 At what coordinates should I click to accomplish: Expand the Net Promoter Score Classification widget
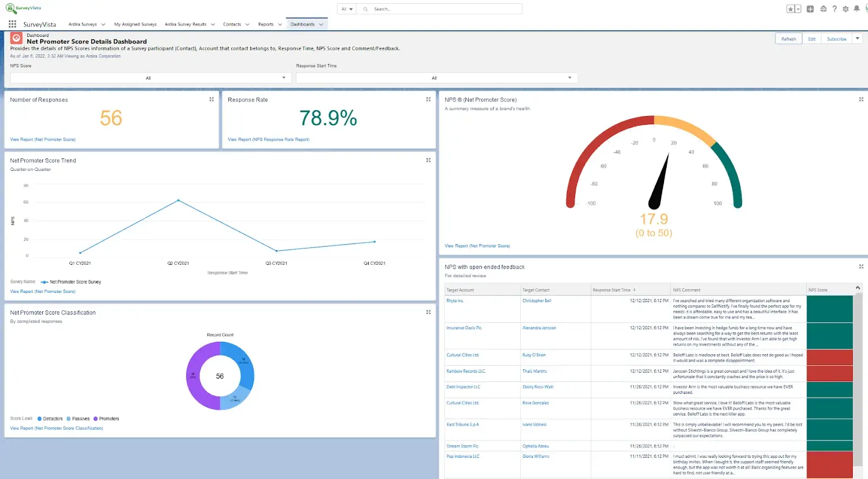[x=428, y=312]
